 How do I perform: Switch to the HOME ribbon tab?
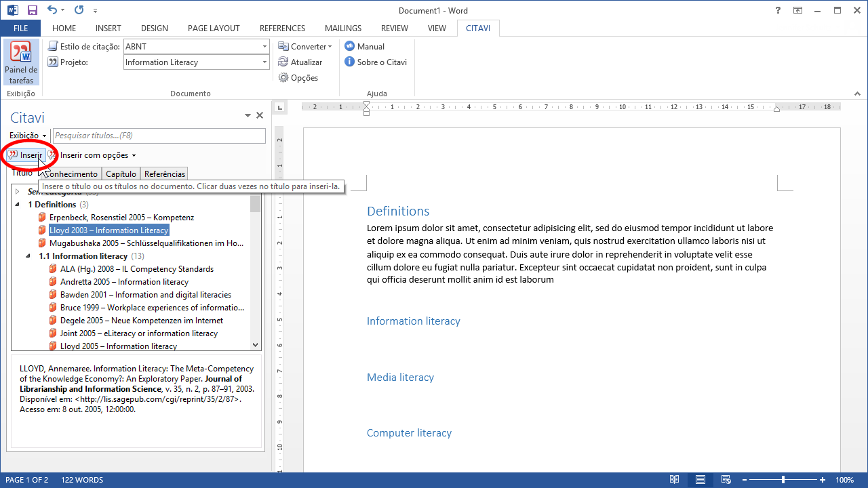coord(64,28)
